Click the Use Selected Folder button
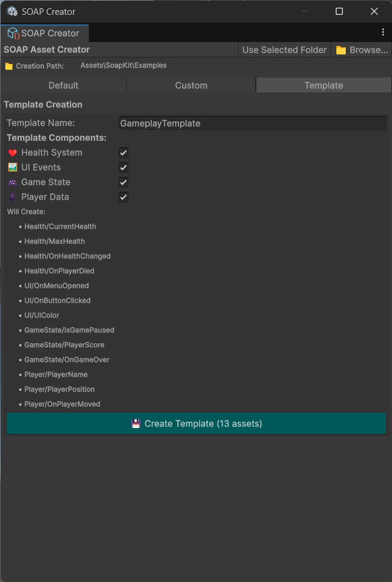Screen dimensions: 392x582 [284, 50]
